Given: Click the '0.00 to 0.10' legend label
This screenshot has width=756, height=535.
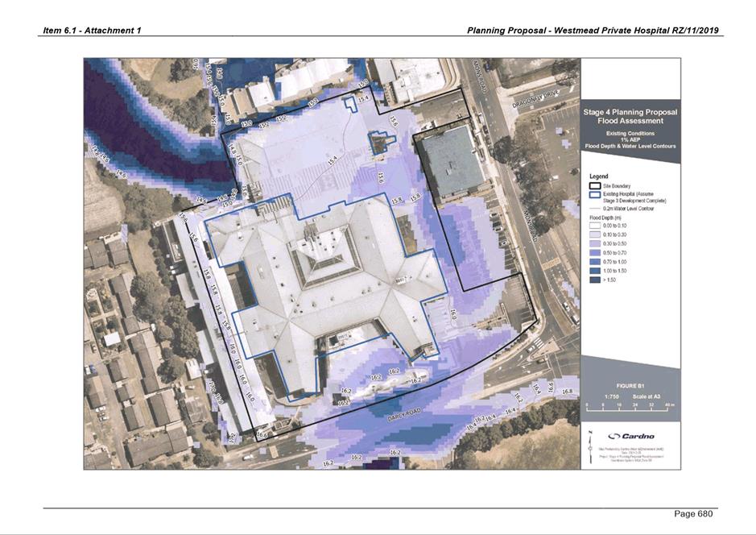Looking at the screenshot, I should point(615,226).
